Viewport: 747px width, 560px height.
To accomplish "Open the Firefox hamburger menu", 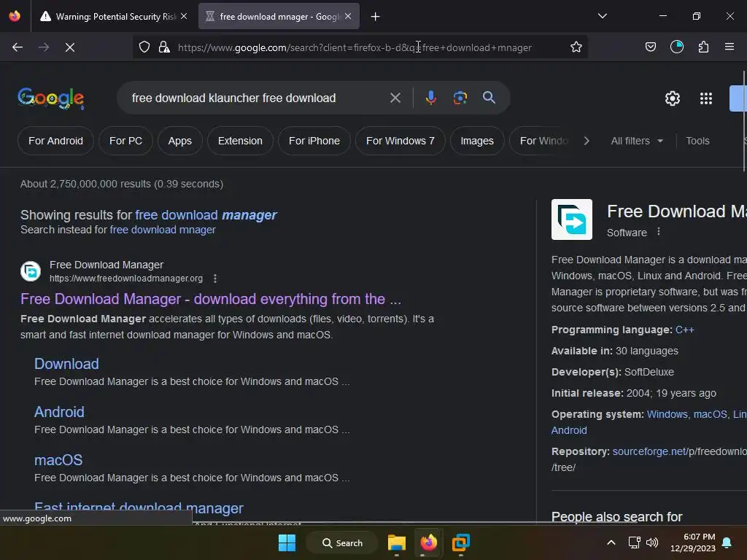I will point(729,47).
